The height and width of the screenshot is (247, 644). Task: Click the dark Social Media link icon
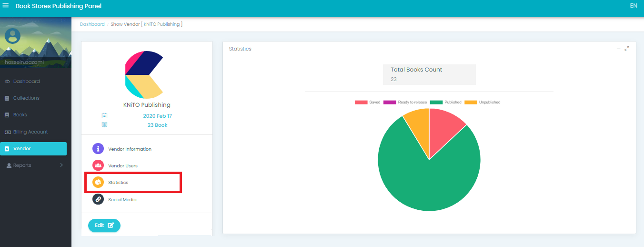98,199
